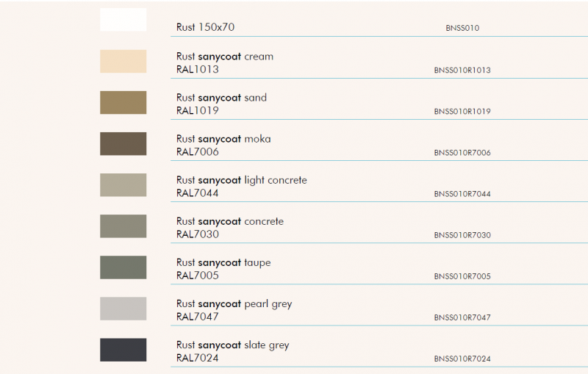
Task: Click the product code BNSS010R7024
Action: click(462, 359)
